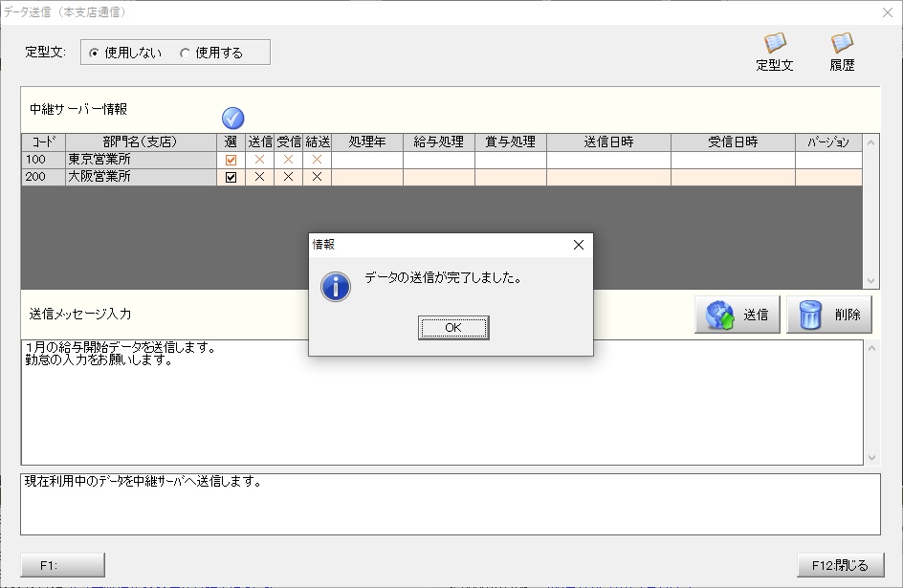
Task: Select the 使用しない radio button
Action: 95,53
